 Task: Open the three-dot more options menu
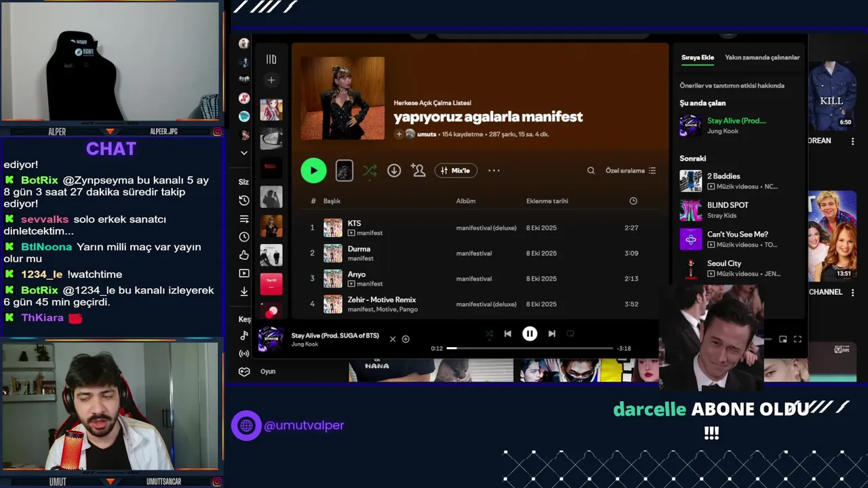494,171
